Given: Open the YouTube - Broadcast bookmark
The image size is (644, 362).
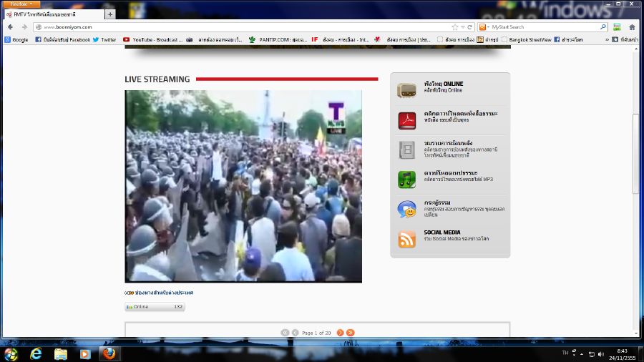Looking at the screenshot, I should click(153, 40).
